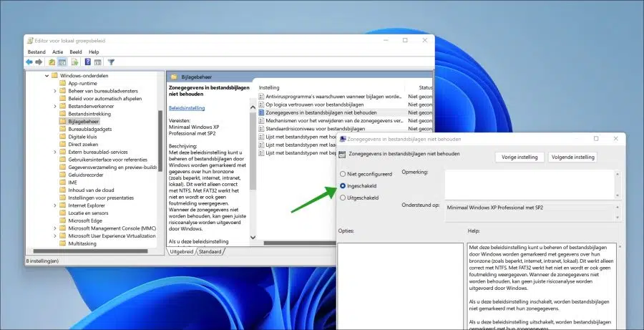Expand the Internet Explorer tree node
This screenshot has height=330, width=644.
click(55, 205)
